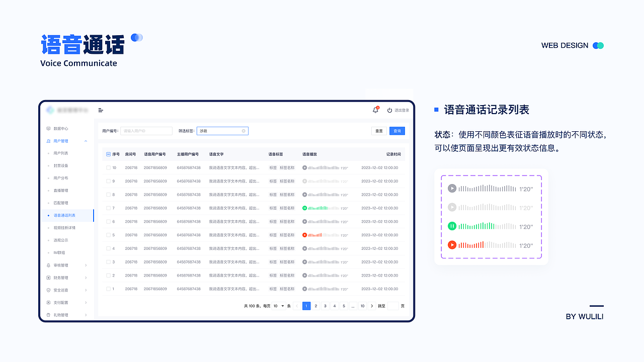Screen dimensions: 644x362
Task: Play the voice clip in row 10
Action: (304, 167)
